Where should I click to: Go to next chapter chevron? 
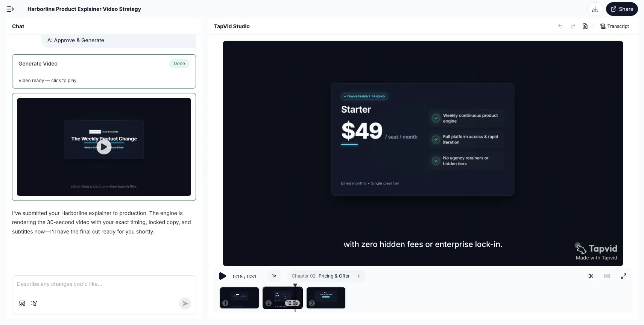tap(358, 276)
